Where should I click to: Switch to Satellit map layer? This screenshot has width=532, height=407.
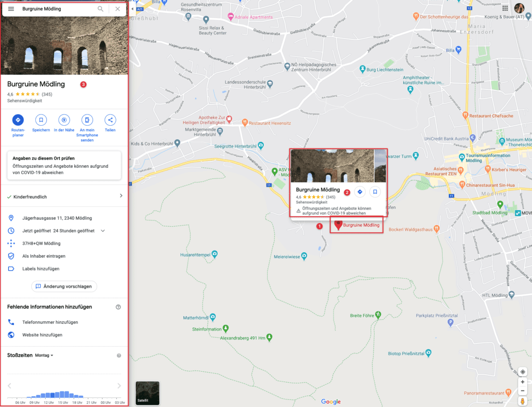point(147,393)
